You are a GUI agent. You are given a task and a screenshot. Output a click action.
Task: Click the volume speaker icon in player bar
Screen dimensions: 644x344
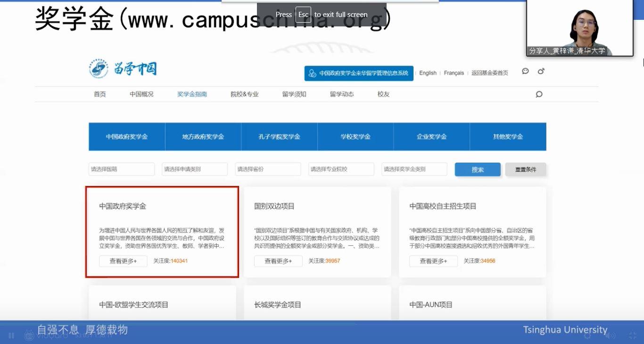[610, 336]
